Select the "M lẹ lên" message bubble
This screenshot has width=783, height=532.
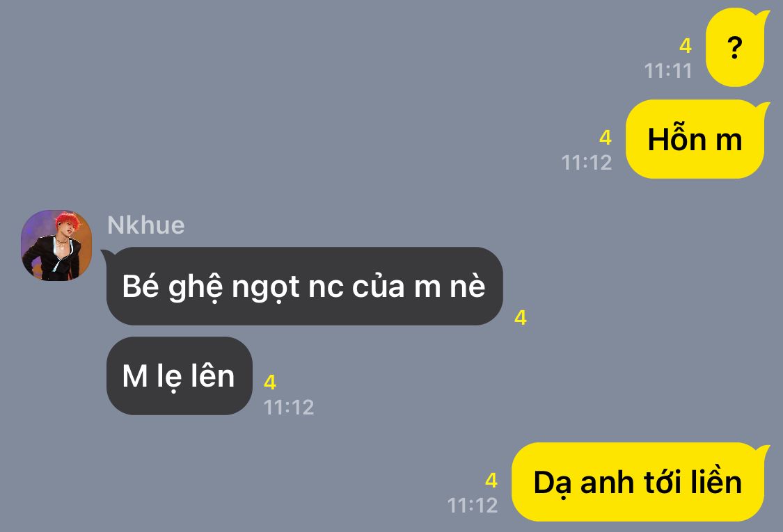tap(180, 376)
